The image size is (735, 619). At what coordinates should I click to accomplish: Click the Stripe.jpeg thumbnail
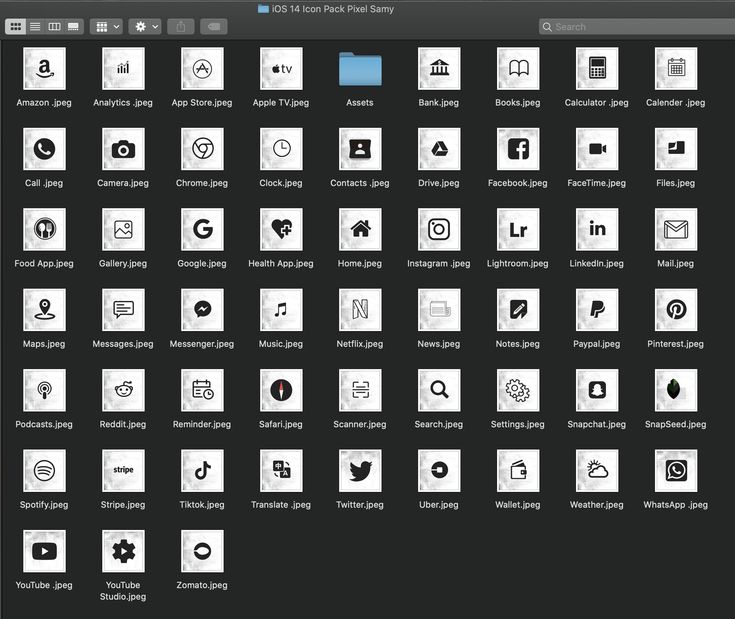point(123,470)
